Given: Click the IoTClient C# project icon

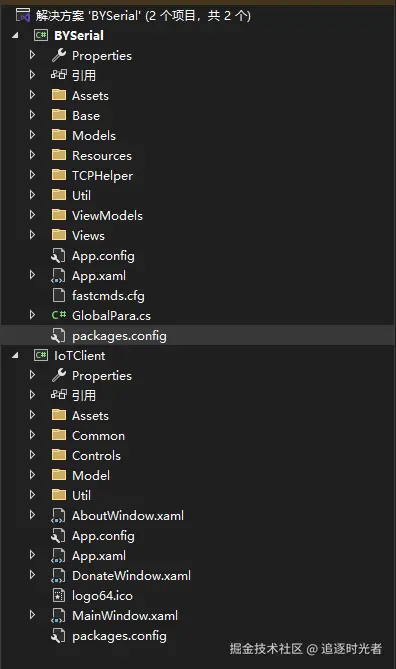Looking at the screenshot, I should coord(41,355).
